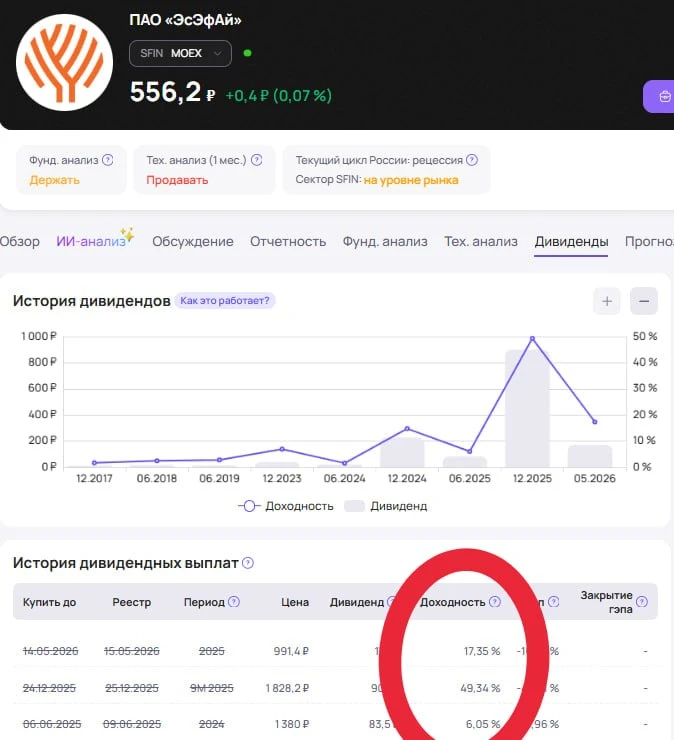Toggle Доходность series in chart legend

[x=286, y=506]
